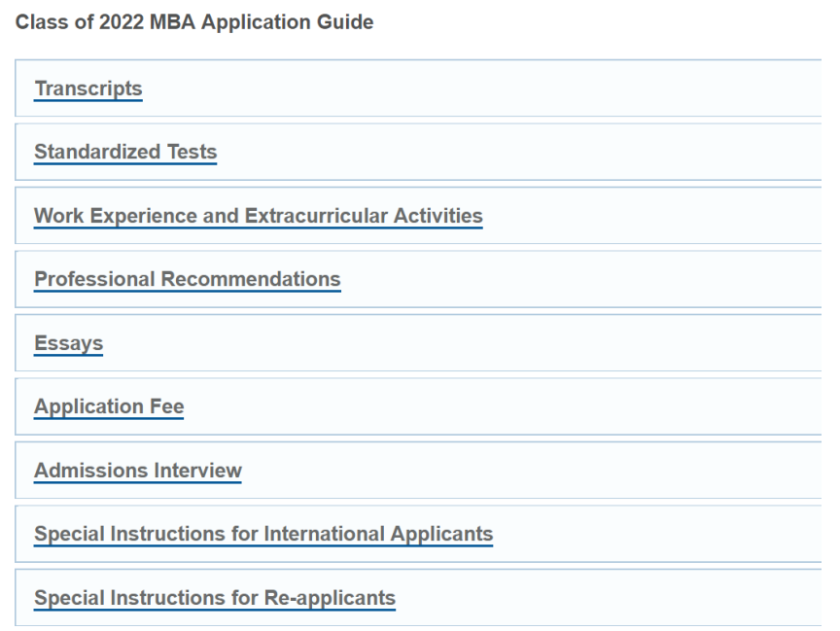The width and height of the screenshot is (840, 631).
Task: Expand International Applicants row right of title
Action: [661, 534]
